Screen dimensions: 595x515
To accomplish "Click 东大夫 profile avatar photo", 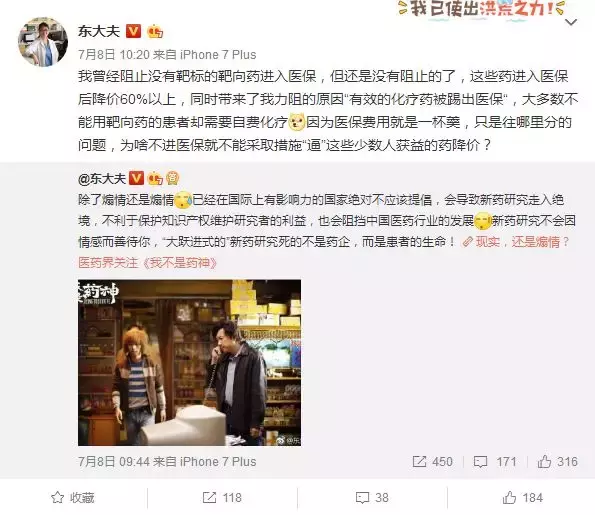I will point(43,42).
